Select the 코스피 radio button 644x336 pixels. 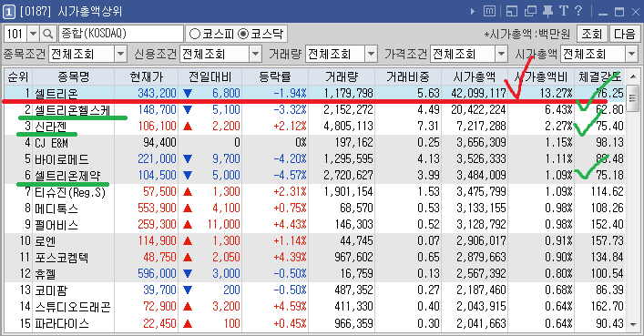click(195, 34)
